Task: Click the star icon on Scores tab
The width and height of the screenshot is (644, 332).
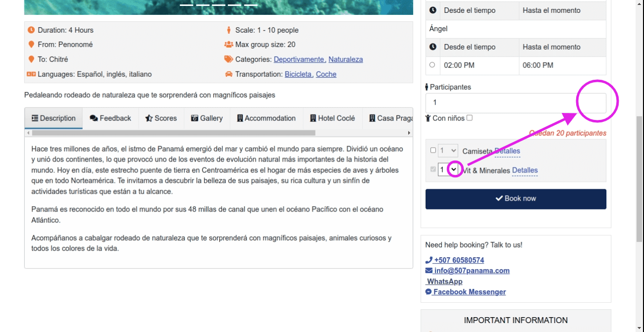Action: [149, 118]
